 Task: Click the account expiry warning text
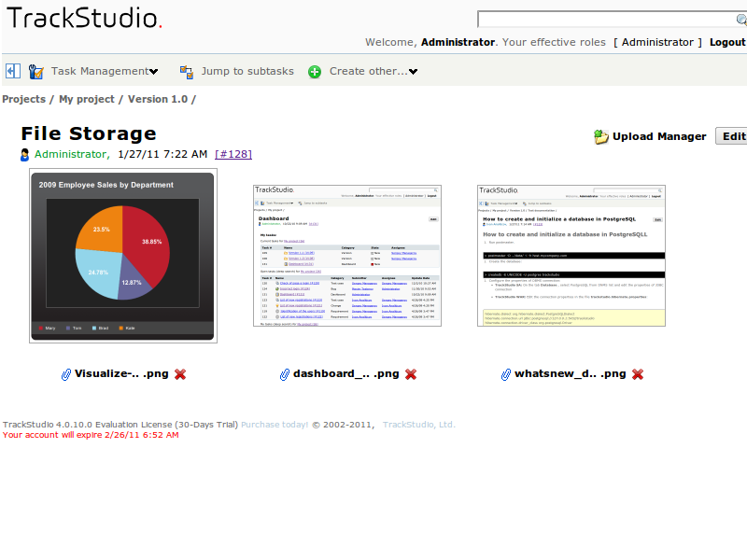(91, 435)
